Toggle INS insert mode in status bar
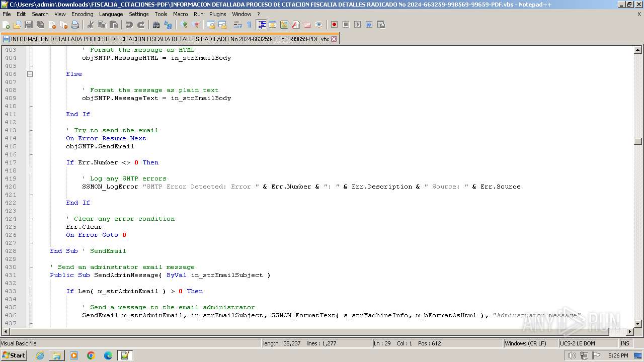The height and width of the screenshot is (362, 644). [625, 343]
